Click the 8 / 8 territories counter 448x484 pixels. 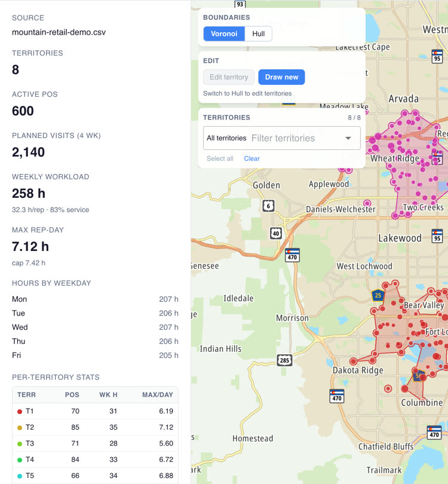point(354,118)
